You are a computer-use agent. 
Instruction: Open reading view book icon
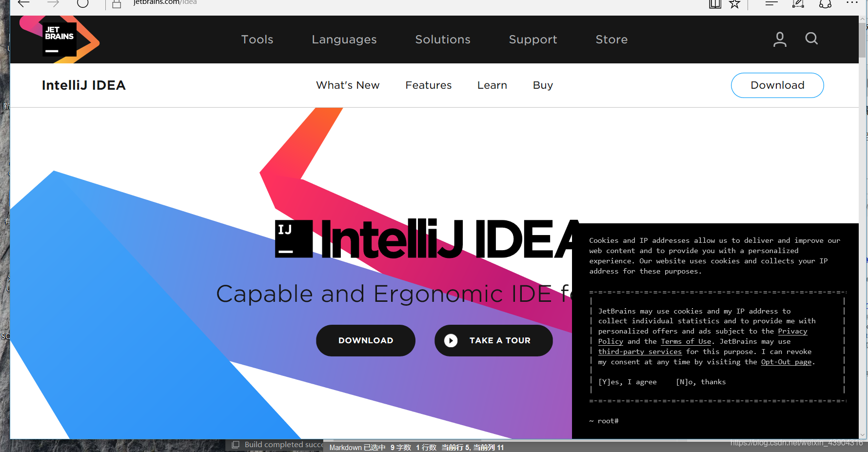coord(715,4)
